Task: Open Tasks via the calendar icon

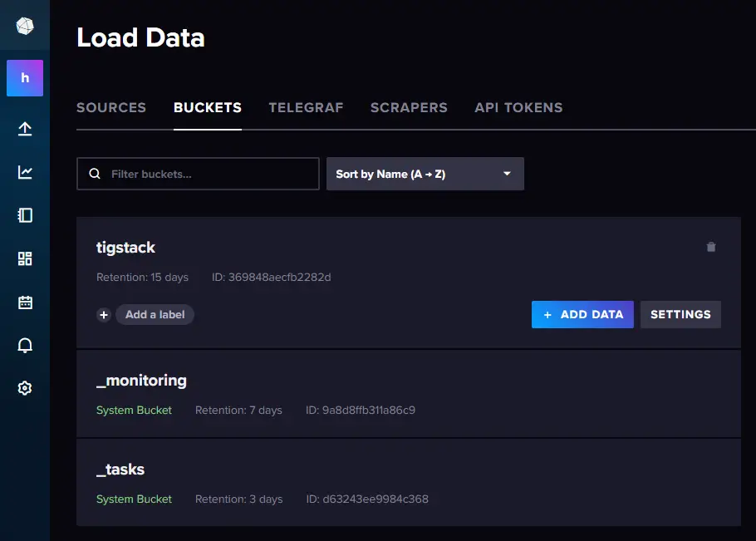Action: (25, 302)
